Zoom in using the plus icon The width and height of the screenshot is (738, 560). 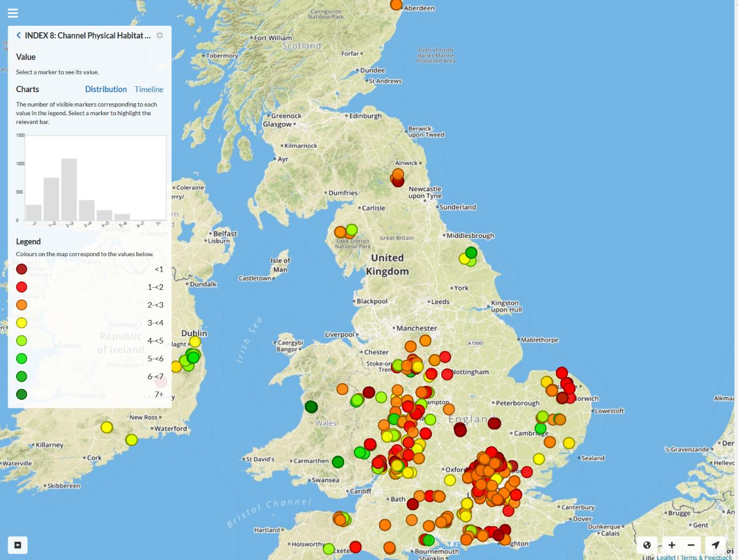tap(672, 544)
